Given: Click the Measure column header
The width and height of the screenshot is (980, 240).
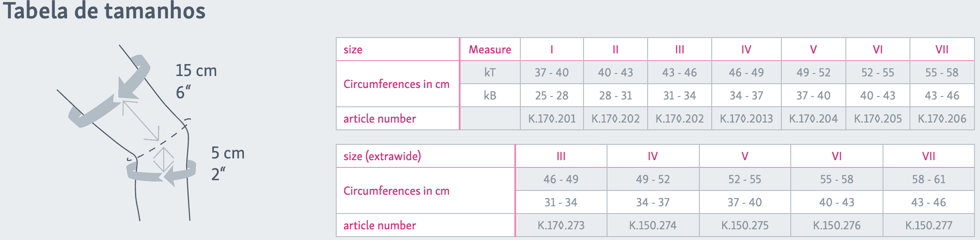Looking at the screenshot, I should 490,50.
